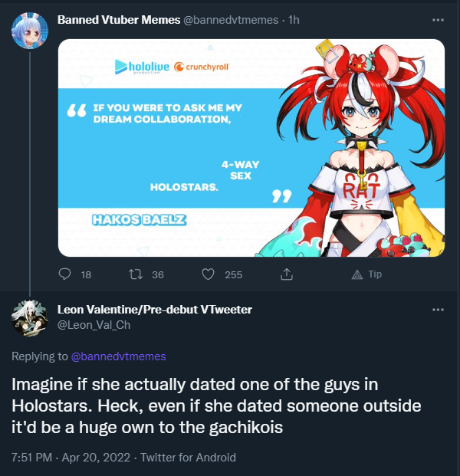Click the @bannedvtmemes handle in the header
The width and height of the screenshot is (460, 476).
[231, 20]
